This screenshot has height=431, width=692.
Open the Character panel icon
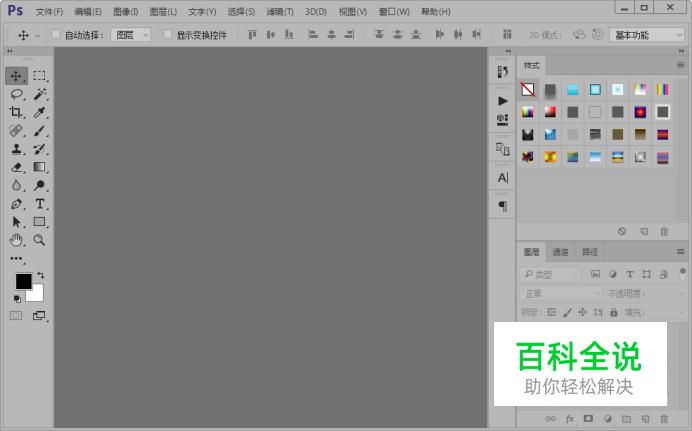pos(503,178)
